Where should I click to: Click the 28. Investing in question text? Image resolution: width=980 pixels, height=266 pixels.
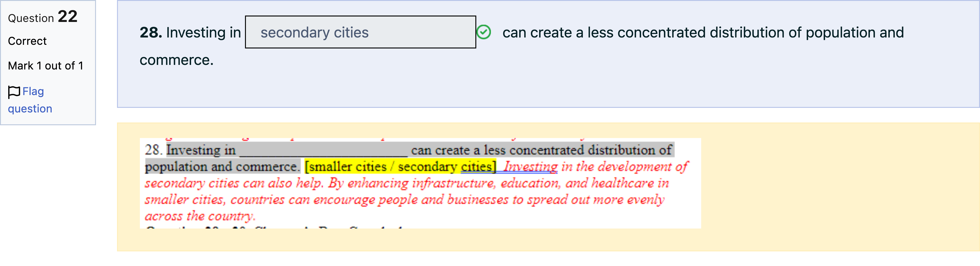coord(190,33)
